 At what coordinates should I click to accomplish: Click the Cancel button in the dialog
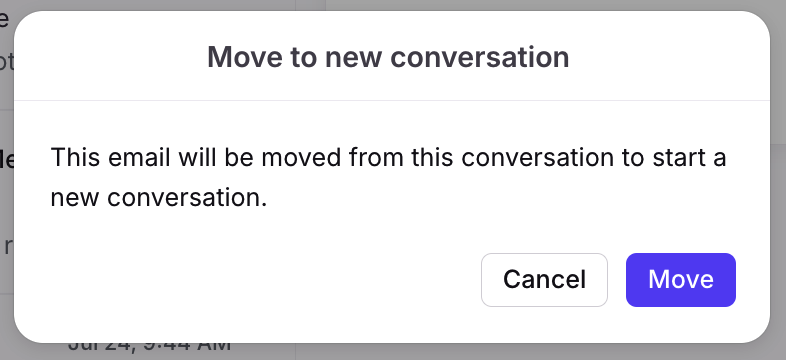coord(544,280)
